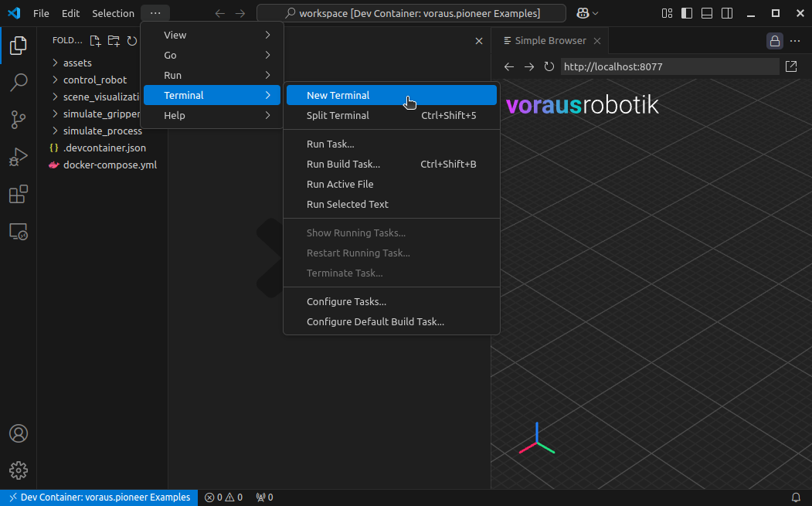This screenshot has width=812, height=506.
Task: Open the Edit menu
Action: 70,13
